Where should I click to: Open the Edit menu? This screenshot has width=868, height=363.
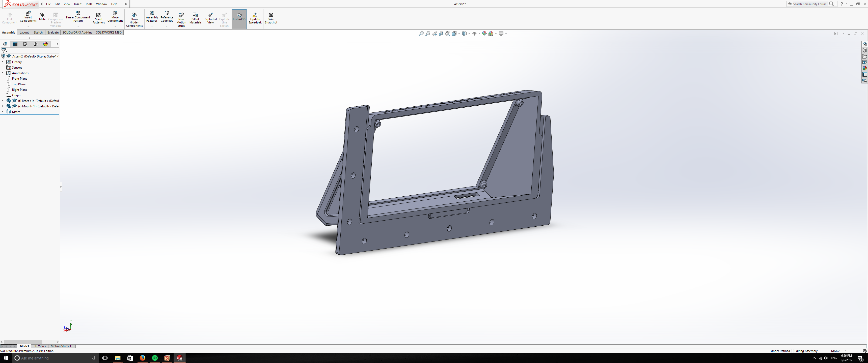tap(57, 4)
